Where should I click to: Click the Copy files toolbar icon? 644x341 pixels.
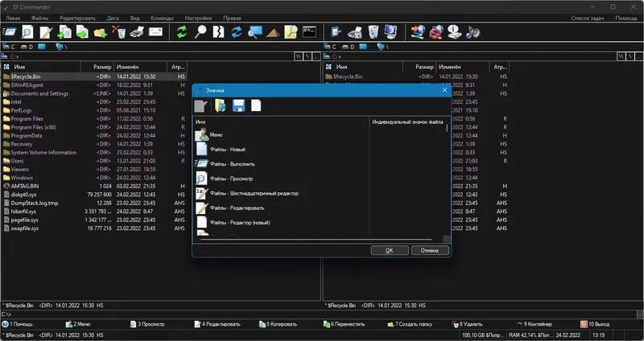[64, 32]
